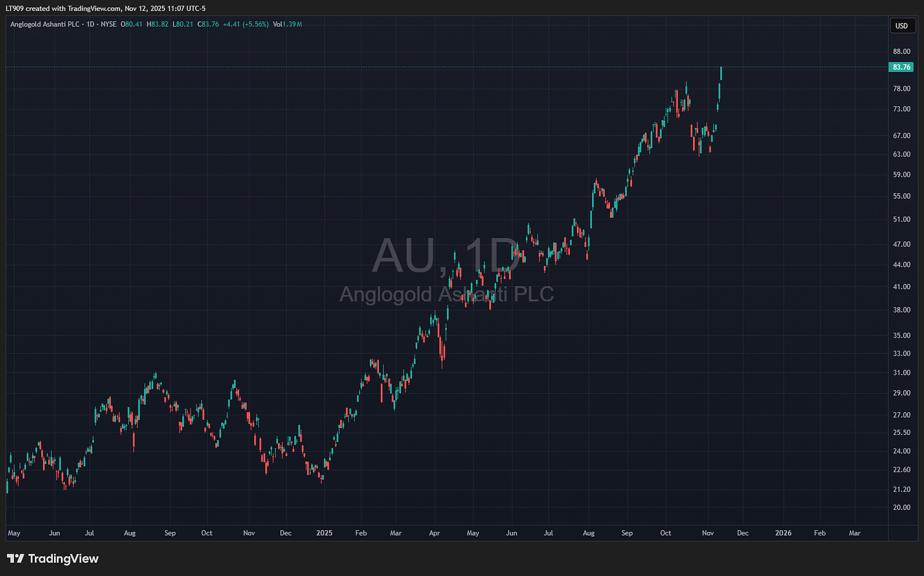Click the 24.00 price axis label

click(x=901, y=452)
